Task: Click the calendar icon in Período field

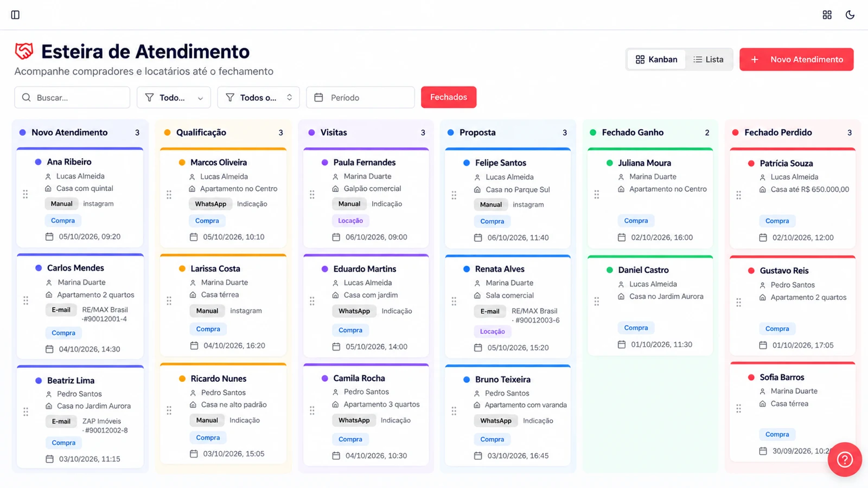Action: coord(319,98)
